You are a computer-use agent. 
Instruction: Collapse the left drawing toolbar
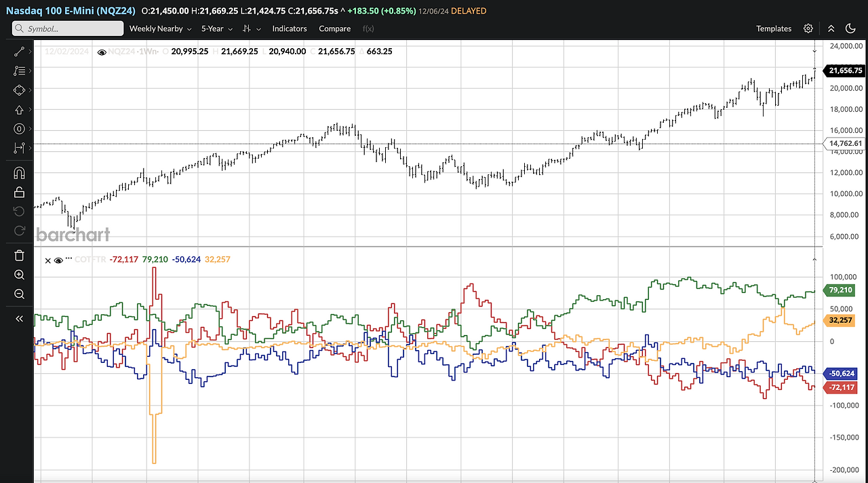click(x=19, y=318)
